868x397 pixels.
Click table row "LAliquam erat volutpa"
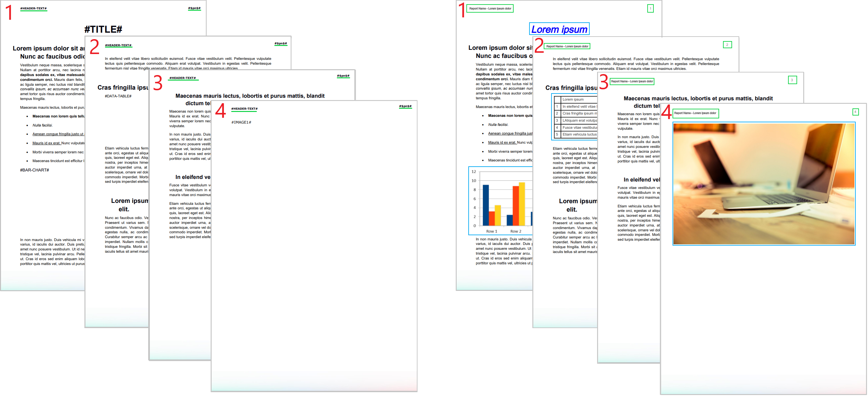575,120
